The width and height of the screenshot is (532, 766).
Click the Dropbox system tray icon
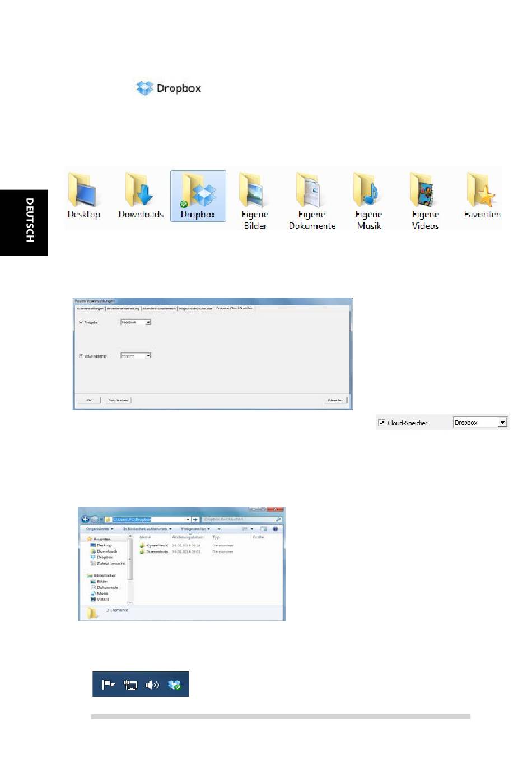pyautogui.click(x=174, y=685)
